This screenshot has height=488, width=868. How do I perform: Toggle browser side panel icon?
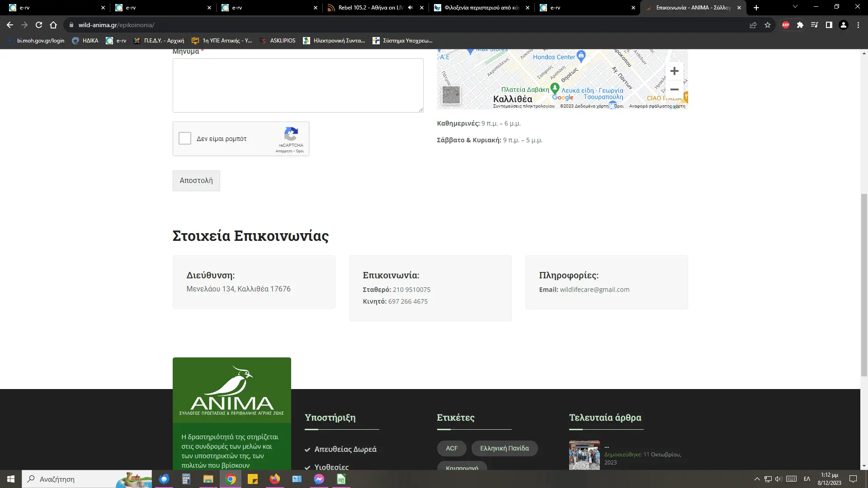(x=829, y=25)
